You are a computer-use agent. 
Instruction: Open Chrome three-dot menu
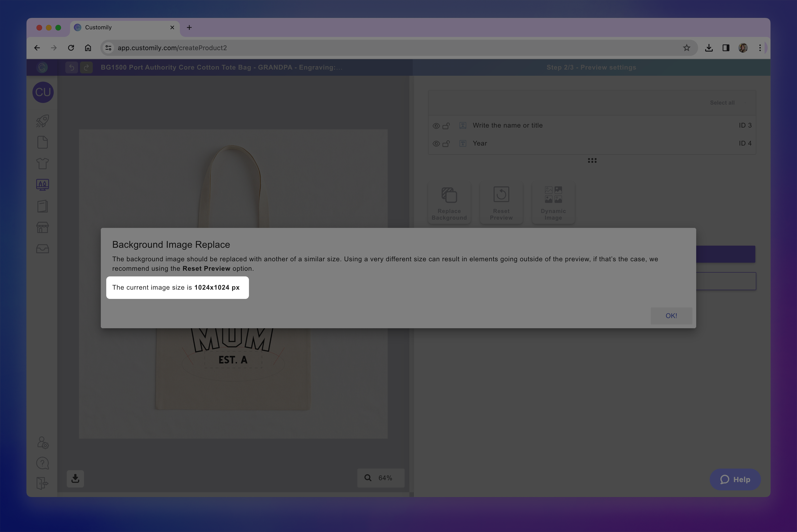pyautogui.click(x=760, y=48)
